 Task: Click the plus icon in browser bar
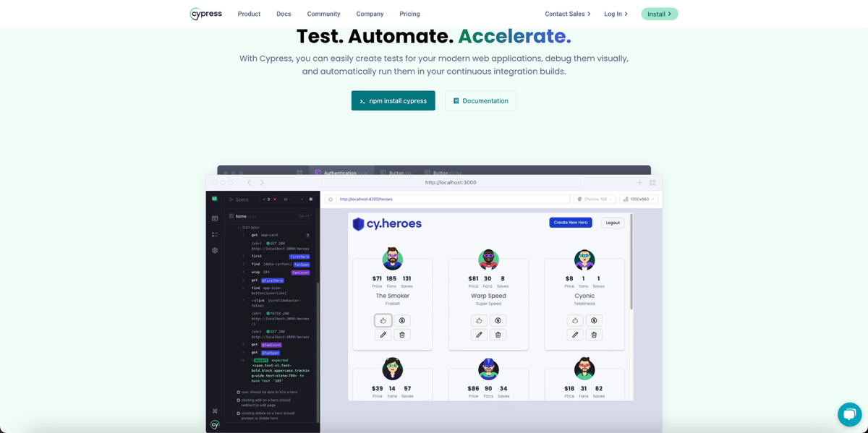[x=639, y=183]
